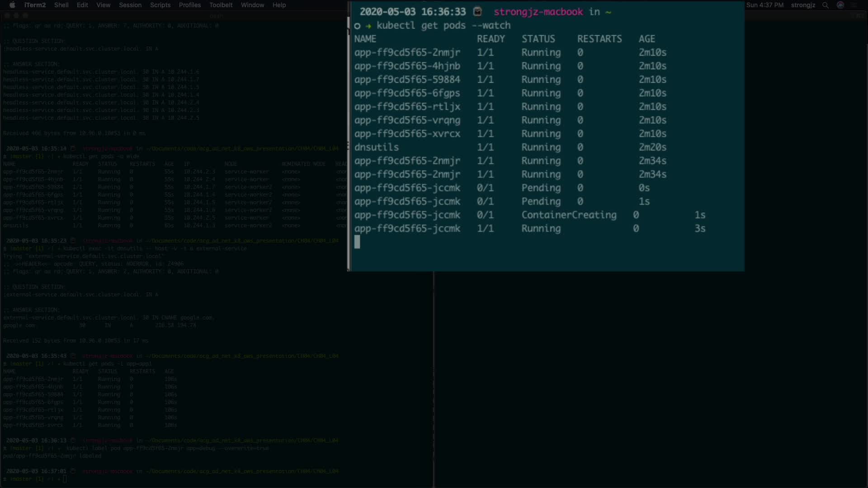Screen dimensions: 868x488
Task: Open the Profiles menu
Action: (x=189, y=5)
